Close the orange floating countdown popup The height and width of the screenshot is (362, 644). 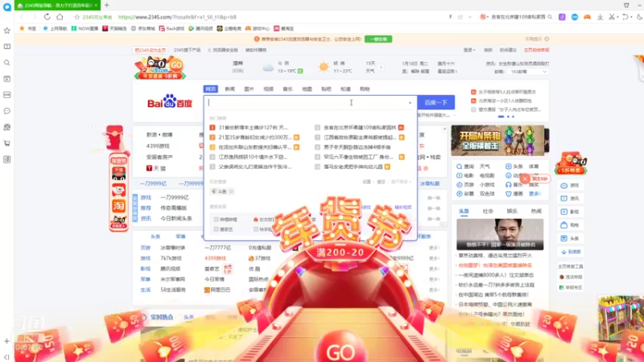point(525,179)
